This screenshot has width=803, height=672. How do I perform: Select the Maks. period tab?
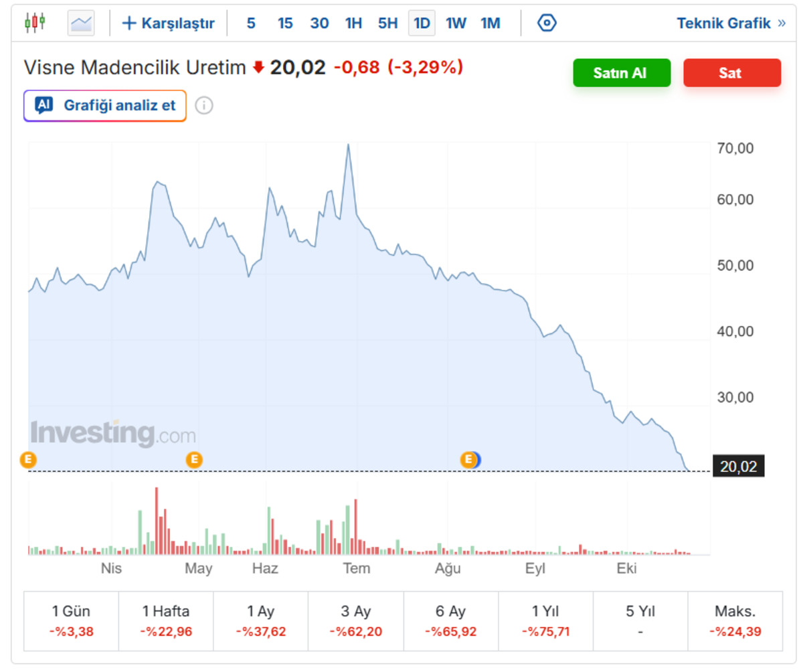735,620
